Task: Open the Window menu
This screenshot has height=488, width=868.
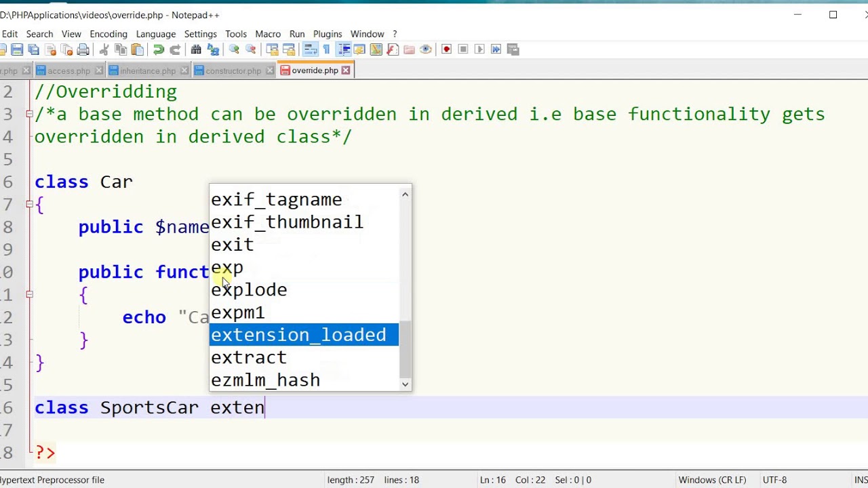Action: [x=367, y=34]
